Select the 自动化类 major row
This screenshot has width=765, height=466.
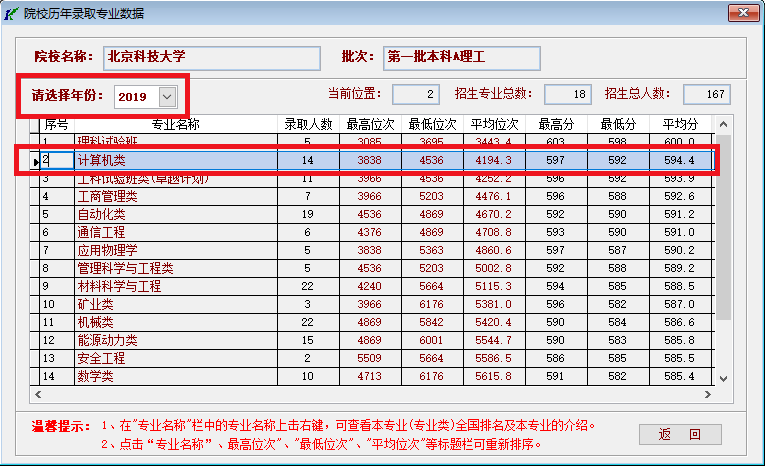372,215
